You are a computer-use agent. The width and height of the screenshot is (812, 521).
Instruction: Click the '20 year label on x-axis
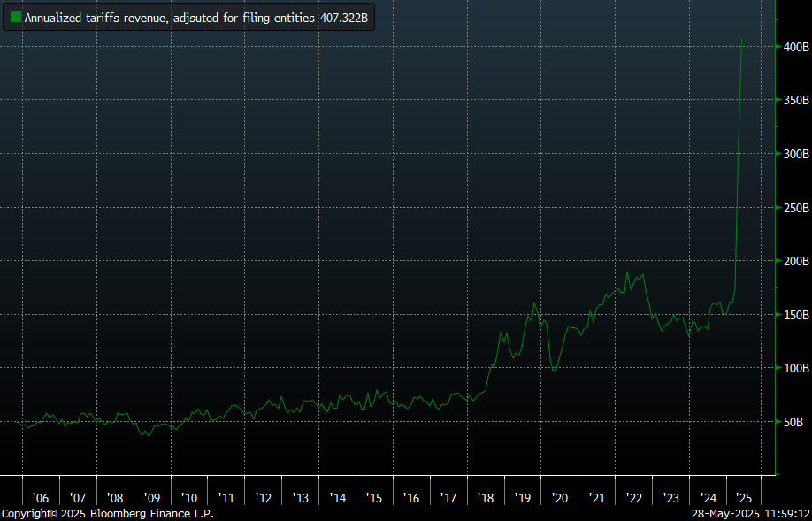coord(560,499)
